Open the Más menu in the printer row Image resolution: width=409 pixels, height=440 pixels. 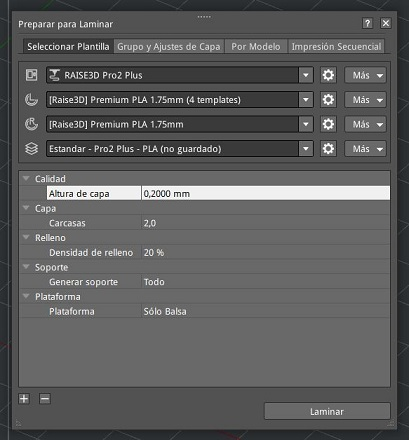[x=365, y=75]
